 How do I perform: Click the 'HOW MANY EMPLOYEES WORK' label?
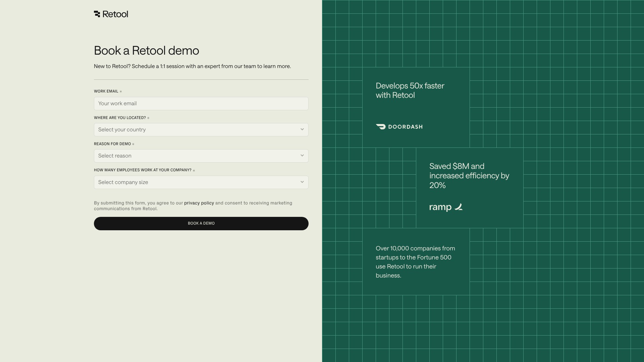coord(143,170)
